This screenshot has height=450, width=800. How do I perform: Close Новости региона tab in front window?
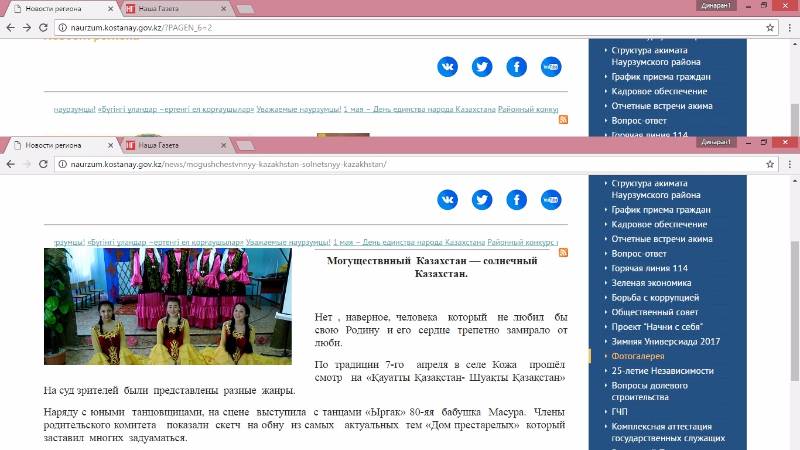110,145
